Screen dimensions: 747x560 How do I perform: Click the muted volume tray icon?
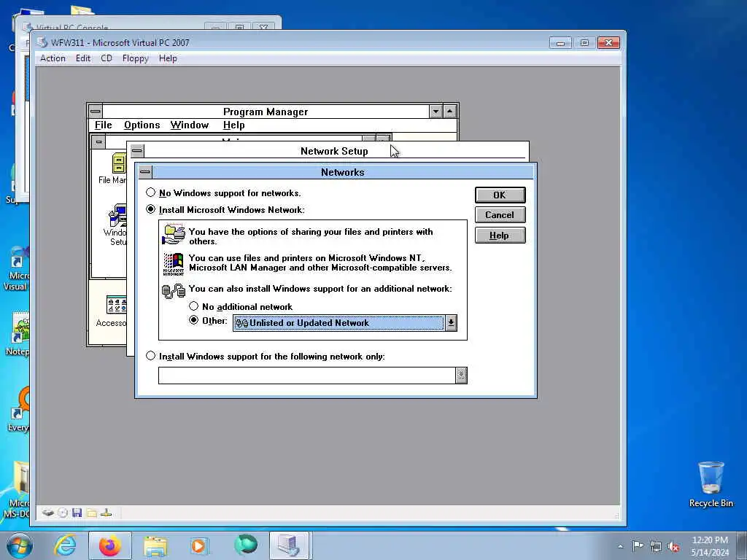coord(673,546)
